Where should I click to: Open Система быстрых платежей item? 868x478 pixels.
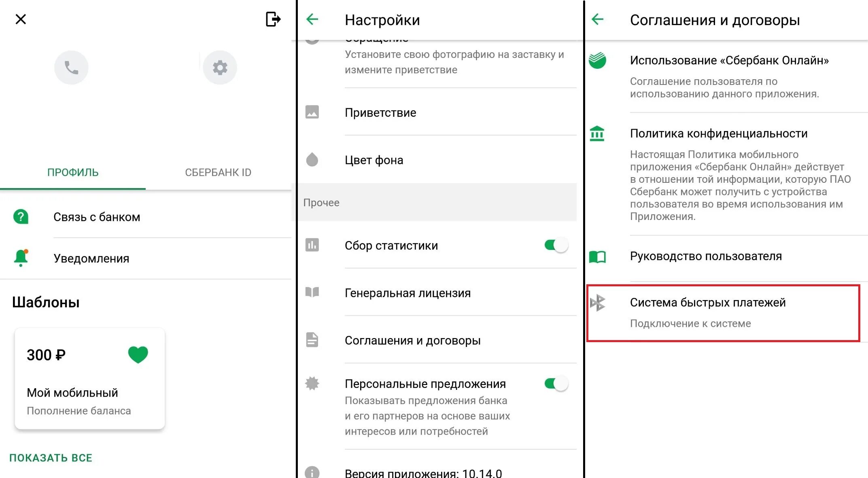(723, 313)
